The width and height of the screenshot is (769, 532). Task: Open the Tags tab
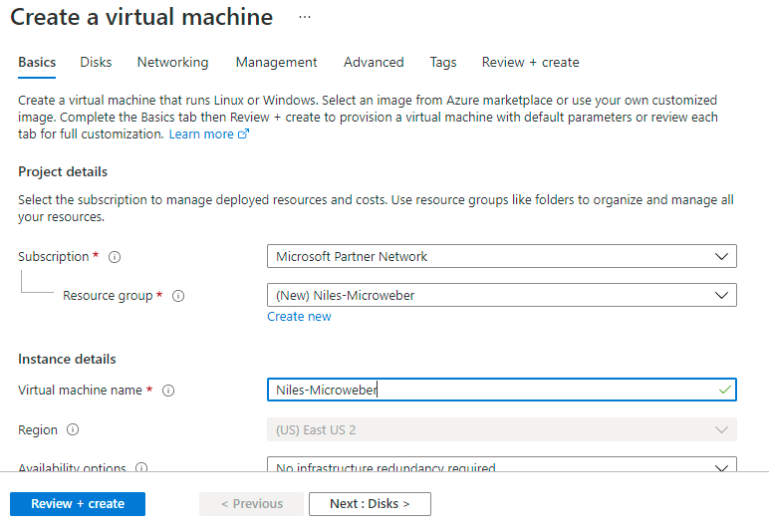[x=443, y=62]
